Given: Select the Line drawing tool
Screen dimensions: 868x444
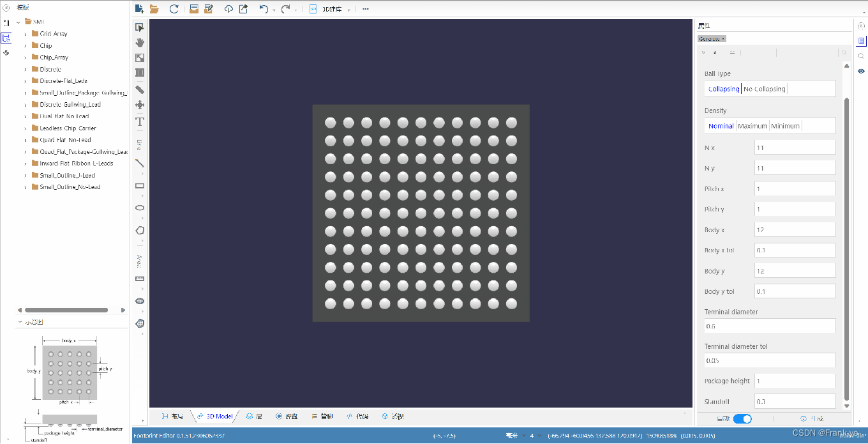Looking at the screenshot, I should (140, 163).
